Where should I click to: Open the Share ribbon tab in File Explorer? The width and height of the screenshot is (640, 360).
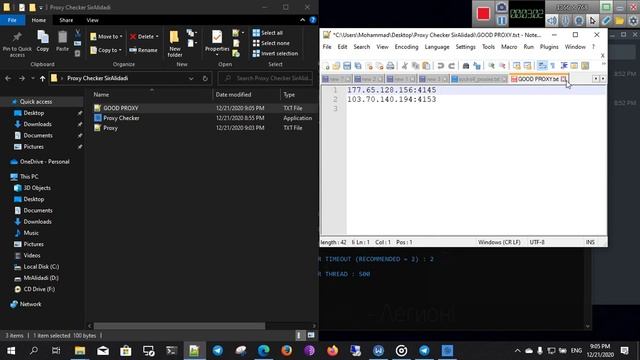pos(66,20)
